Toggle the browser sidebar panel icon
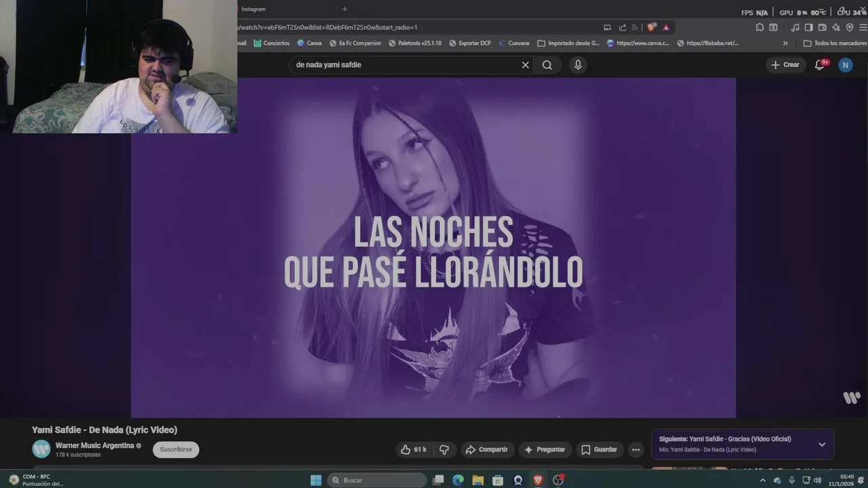 [x=808, y=28]
